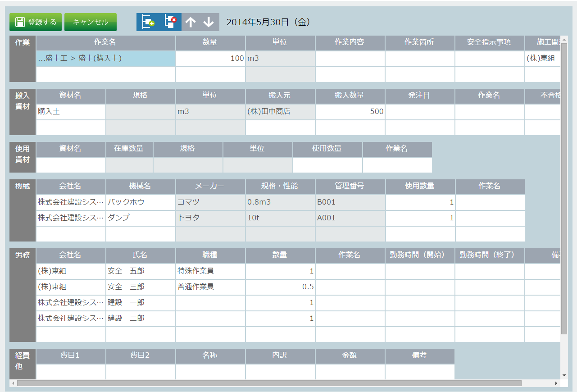The width and height of the screenshot is (577, 392).
Task: Click the scroll right arrow on the horizontal scrollbar
Action: coord(556,383)
